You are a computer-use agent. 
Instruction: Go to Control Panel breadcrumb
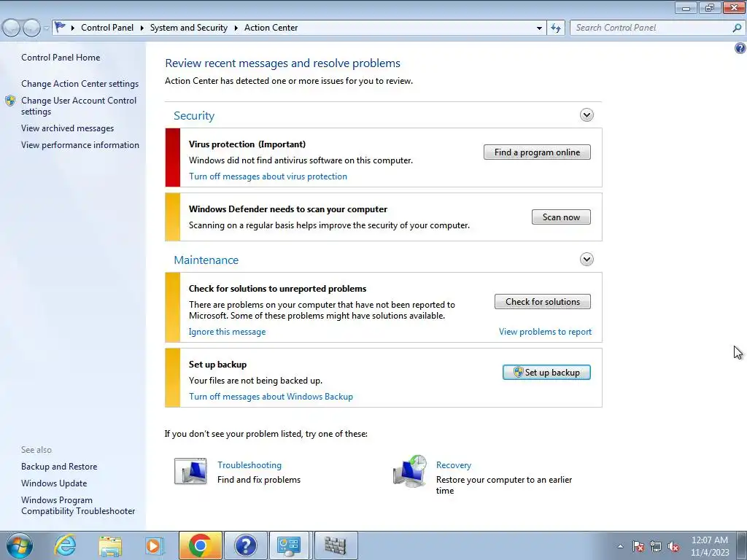[x=107, y=28]
